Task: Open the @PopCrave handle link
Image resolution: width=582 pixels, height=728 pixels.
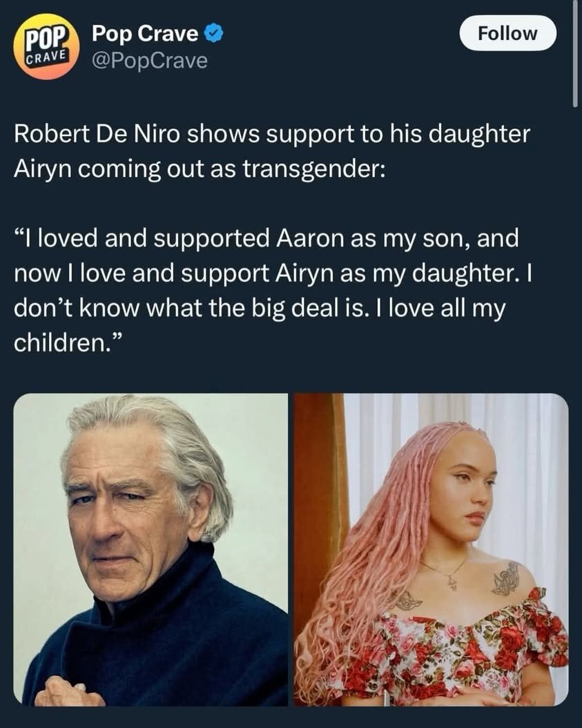Action: pos(149,61)
